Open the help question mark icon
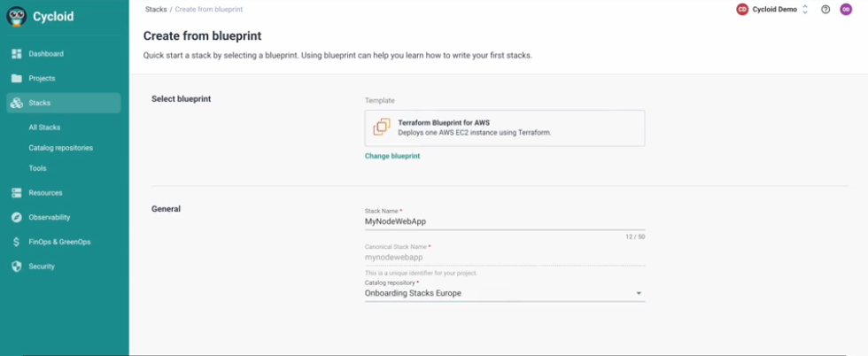 click(x=825, y=10)
